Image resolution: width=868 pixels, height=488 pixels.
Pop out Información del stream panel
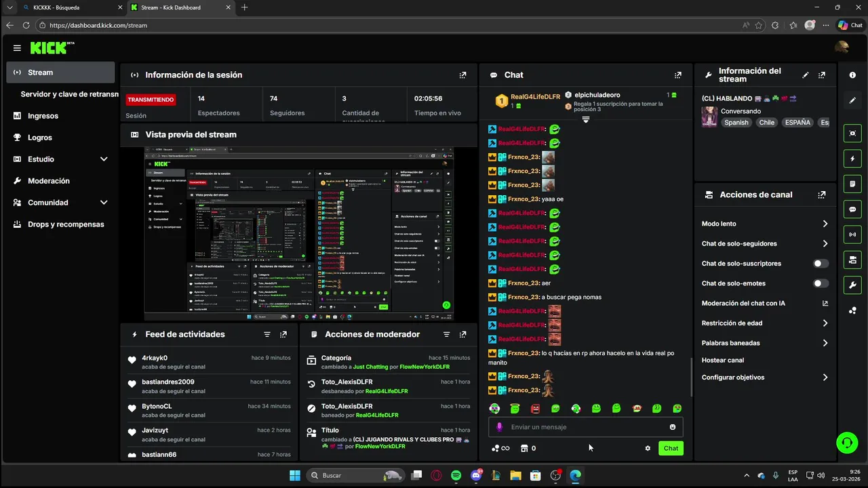822,75
